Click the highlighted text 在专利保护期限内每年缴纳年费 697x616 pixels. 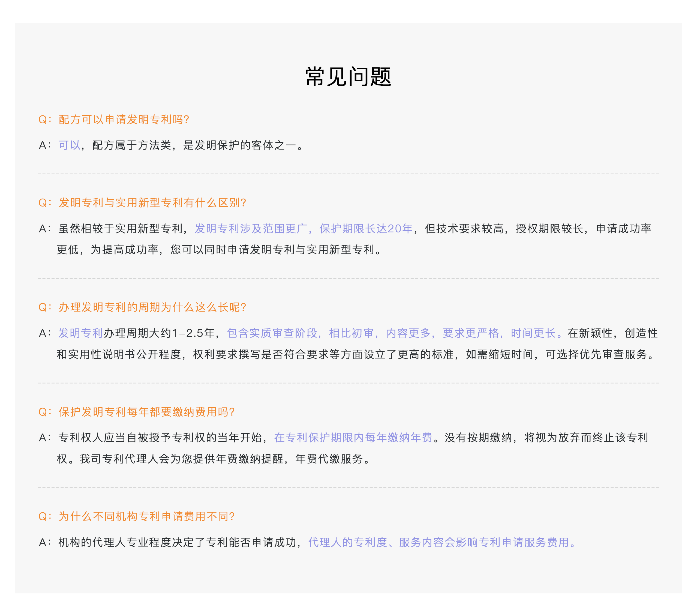click(x=353, y=438)
